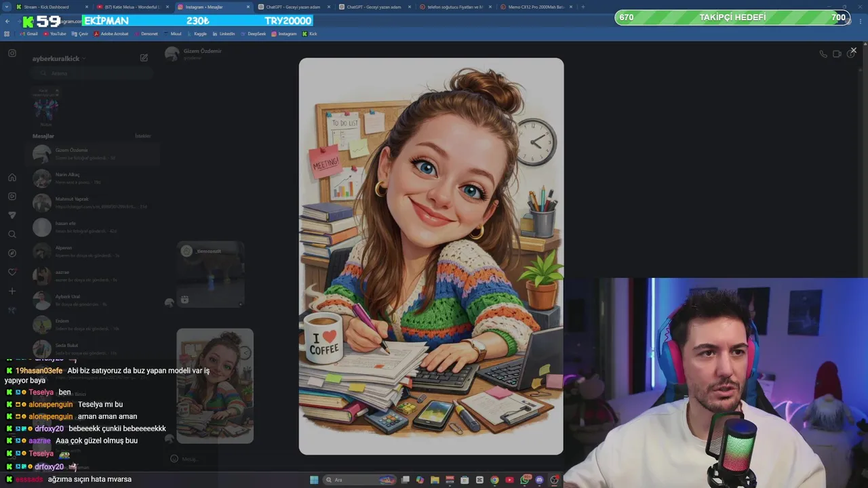Open the Adobe Acrobat bookmark
Image resolution: width=868 pixels, height=488 pixels.
[111, 34]
